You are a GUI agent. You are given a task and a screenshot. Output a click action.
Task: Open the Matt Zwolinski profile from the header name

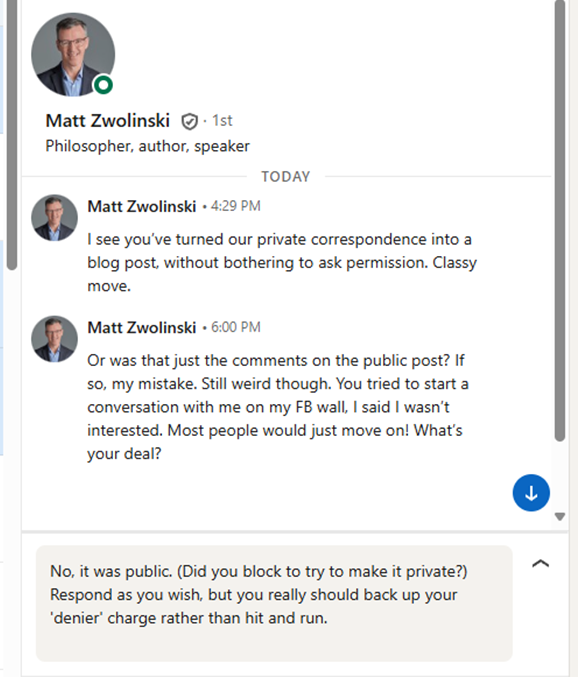tap(107, 121)
